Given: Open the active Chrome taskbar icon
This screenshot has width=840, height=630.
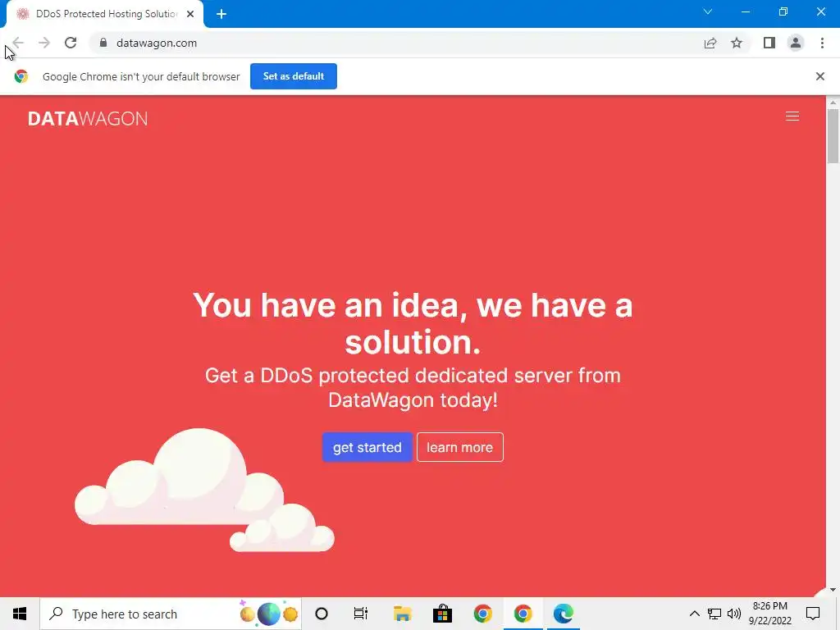Looking at the screenshot, I should click(x=523, y=614).
